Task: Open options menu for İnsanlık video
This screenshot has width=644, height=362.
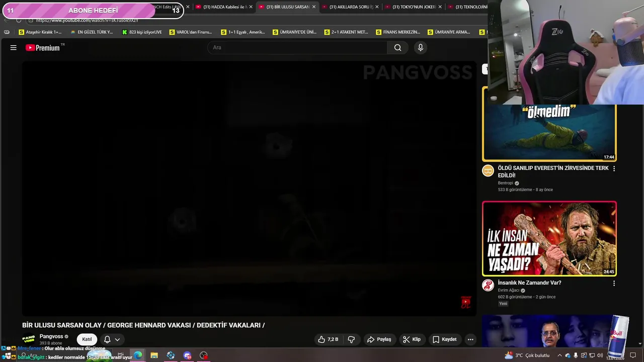Action: pyautogui.click(x=614, y=283)
